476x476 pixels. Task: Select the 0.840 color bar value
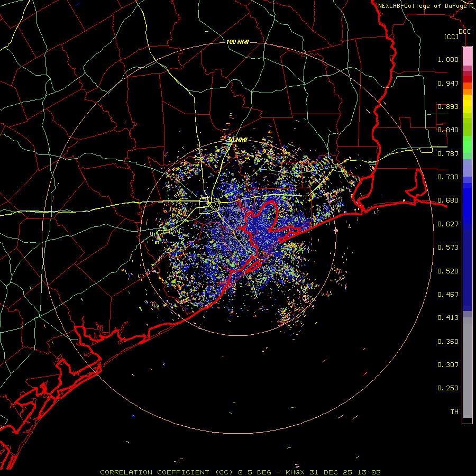tap(448, 130)
